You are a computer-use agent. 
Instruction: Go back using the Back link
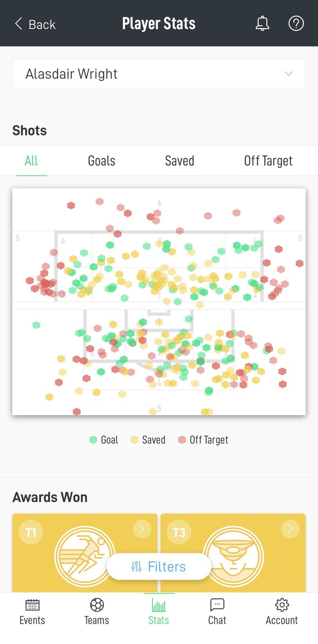point(34,23)
